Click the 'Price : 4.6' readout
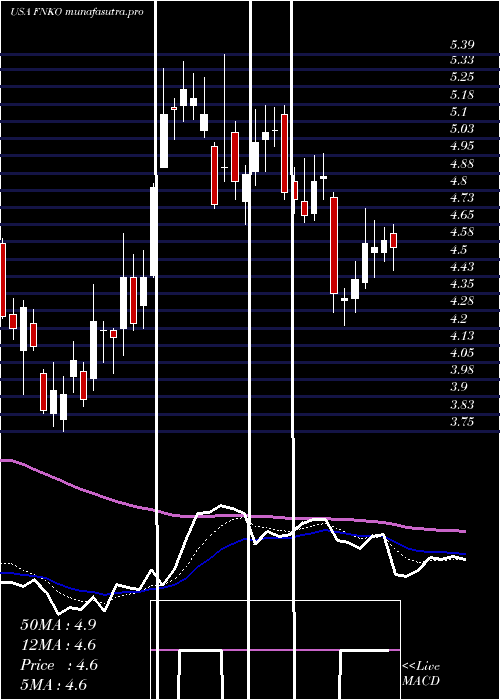Image resolution: width=500 pixels, height=700 pixels. coord(58,665)
